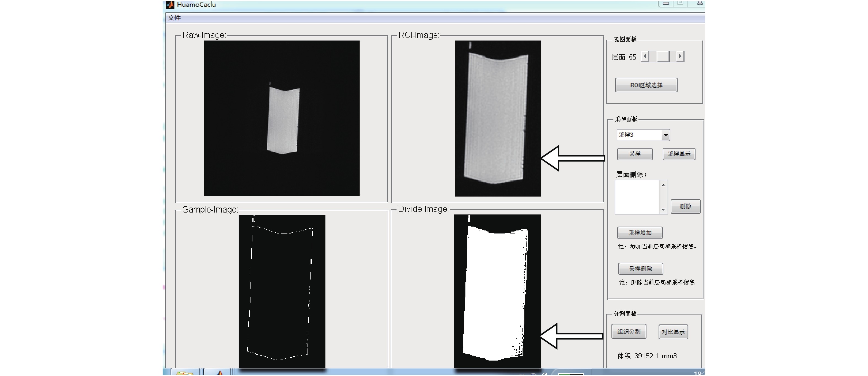Click the ROI-Image preview
The image size is (868, 376).
(x=498, y=118)
